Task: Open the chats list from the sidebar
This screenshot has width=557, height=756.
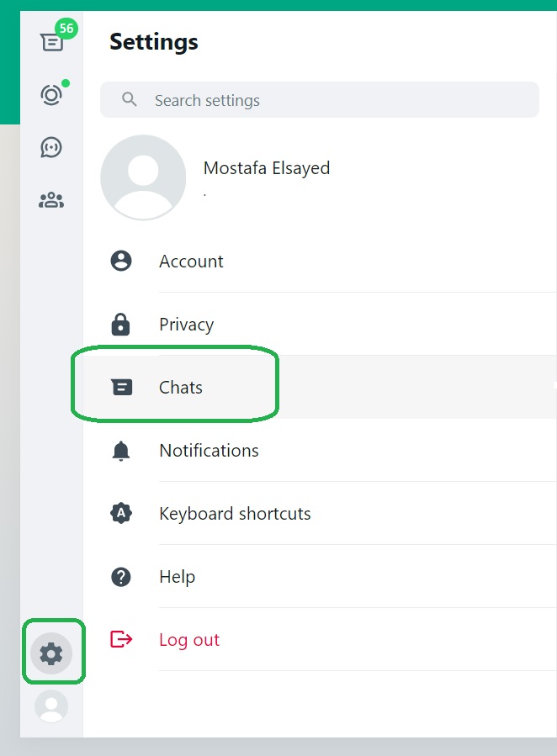Action: [51, 41]
